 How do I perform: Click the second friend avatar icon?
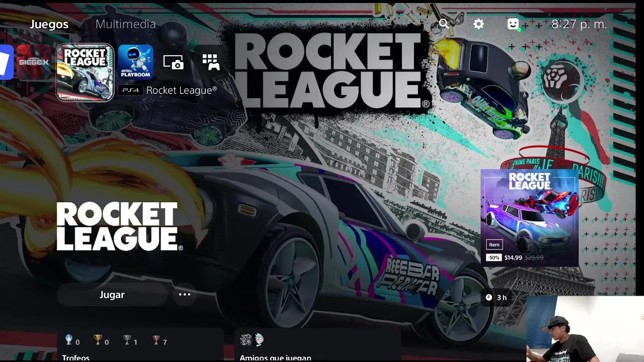click(x=259, y=340)
